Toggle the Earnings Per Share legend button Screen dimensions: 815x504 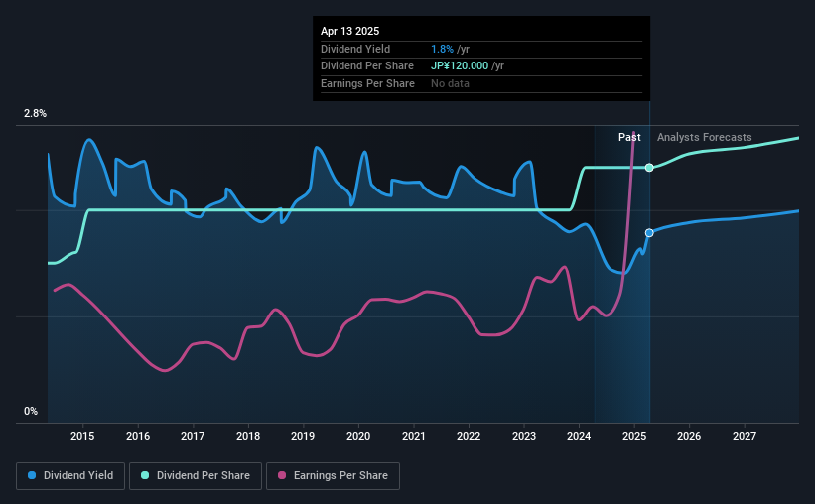tap(333, 476)
